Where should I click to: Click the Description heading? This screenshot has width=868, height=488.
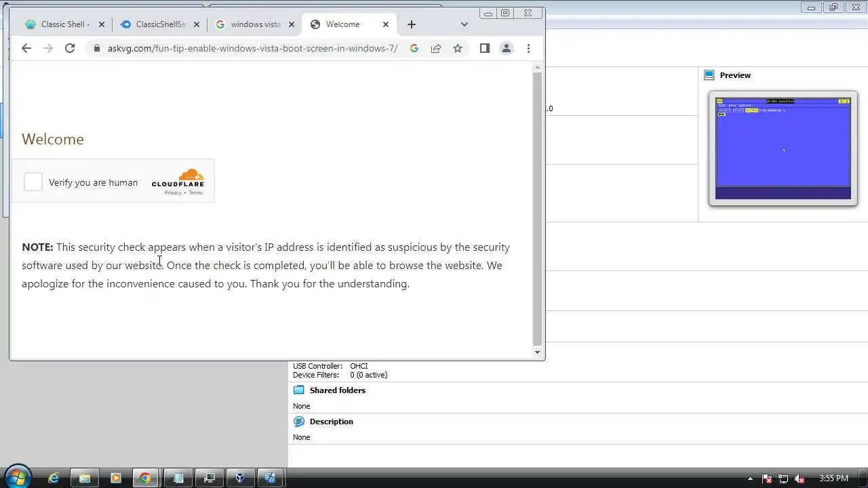click(x=332, y=422)
